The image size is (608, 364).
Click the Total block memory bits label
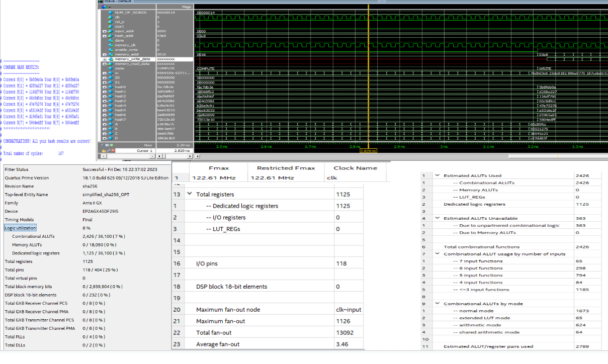click(28, 287)
